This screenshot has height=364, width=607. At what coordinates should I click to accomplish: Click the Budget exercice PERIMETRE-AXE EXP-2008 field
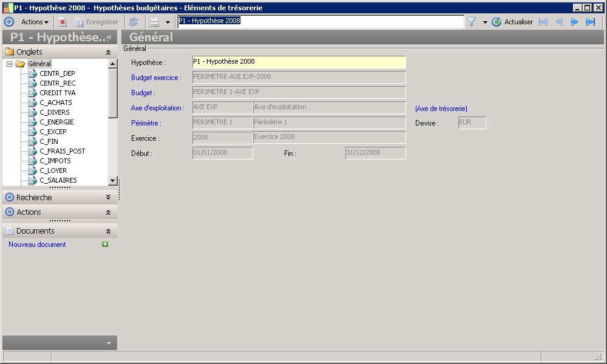(299, 78)
